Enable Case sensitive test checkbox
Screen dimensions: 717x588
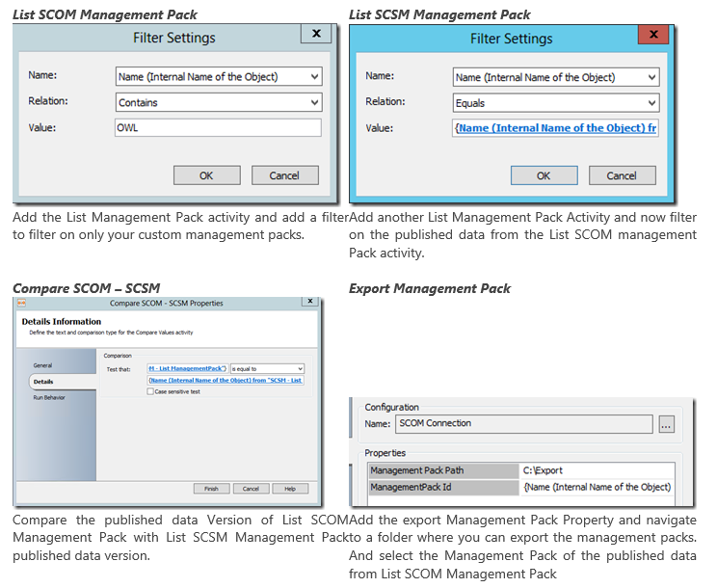click(x=150, y=391)
